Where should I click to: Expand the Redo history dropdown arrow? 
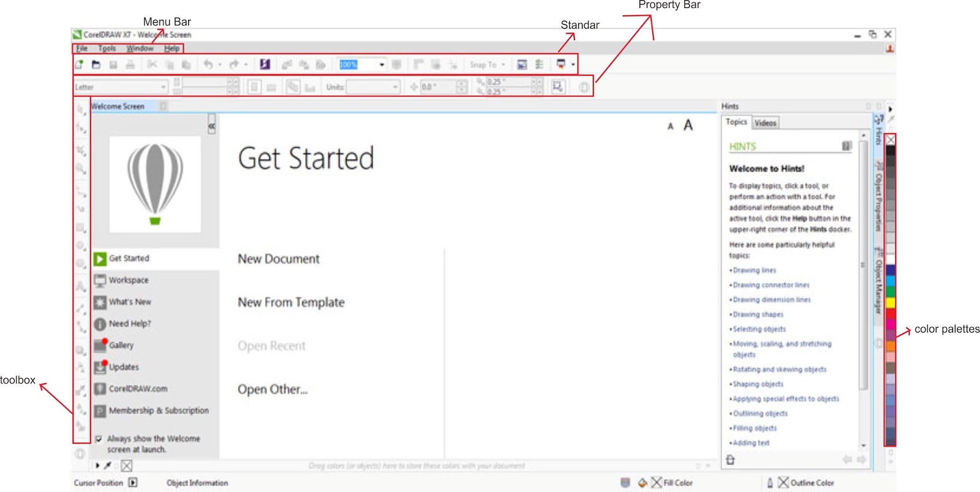tap(246, 64)
